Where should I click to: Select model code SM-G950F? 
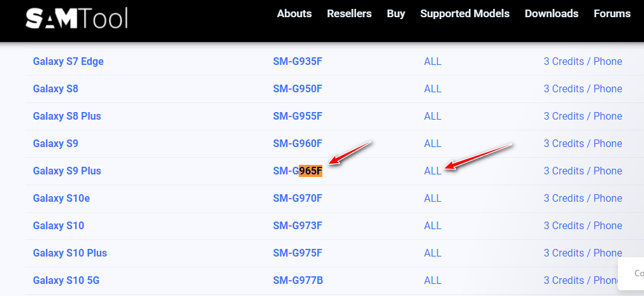pyautogui.click(x=297, y=89)
